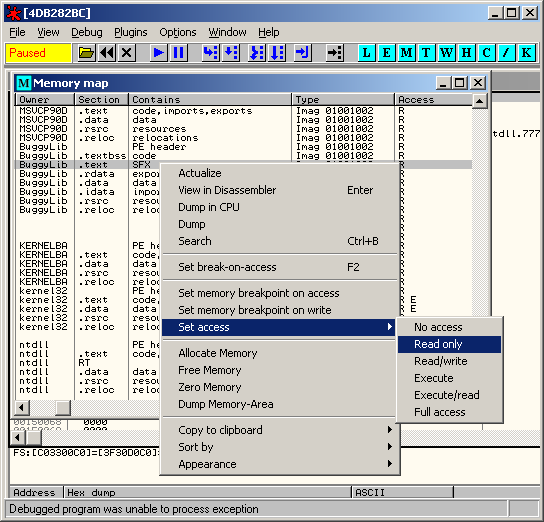Click the Trace into toolbar icon
Screen dimensions: 544x522
coord(257,53)
